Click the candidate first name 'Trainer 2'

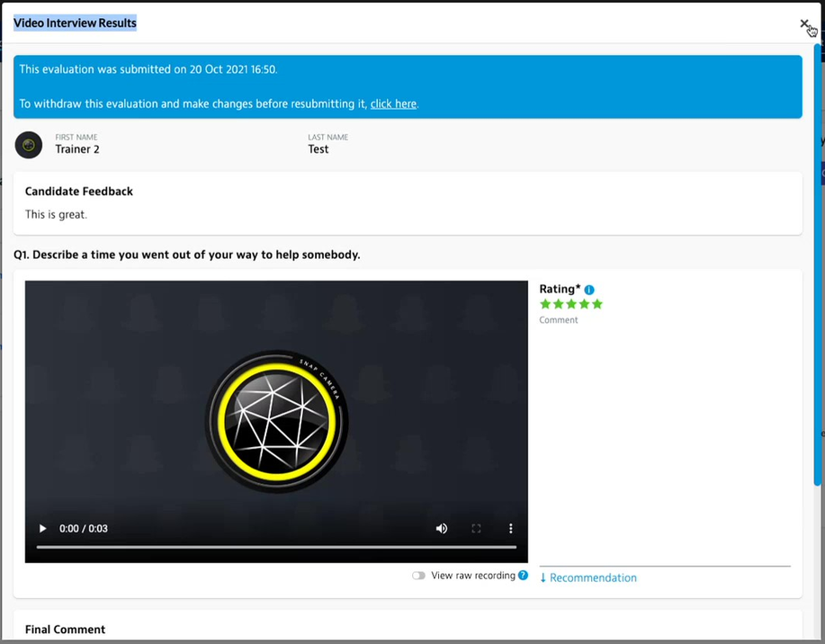point(77,149)
